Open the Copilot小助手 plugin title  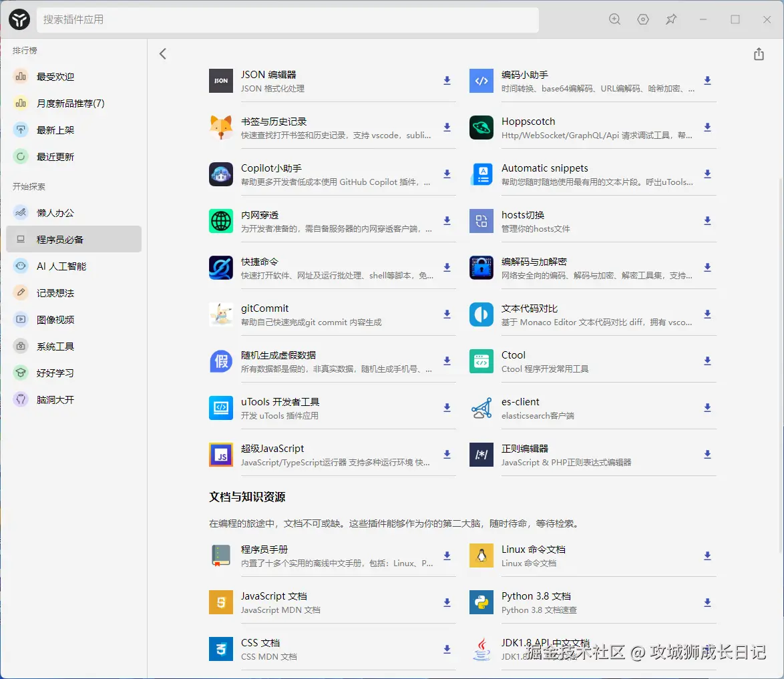point(271,168)
